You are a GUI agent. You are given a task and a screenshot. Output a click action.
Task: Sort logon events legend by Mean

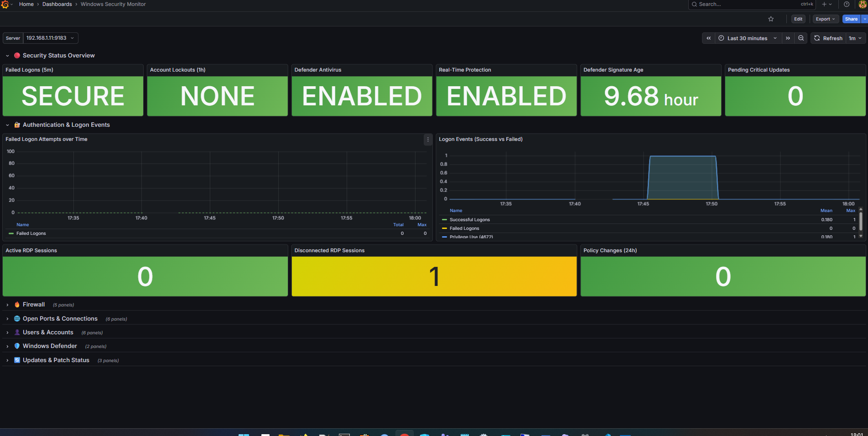pos(826,211)
